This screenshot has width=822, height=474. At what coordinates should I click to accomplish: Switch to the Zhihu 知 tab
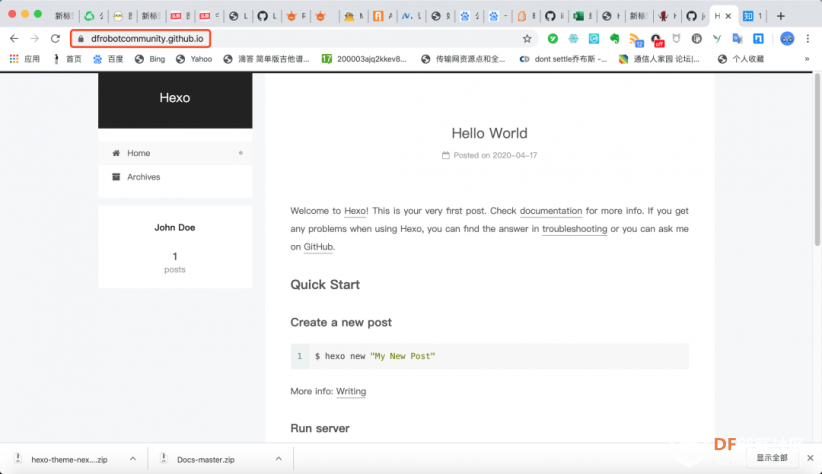752,16
